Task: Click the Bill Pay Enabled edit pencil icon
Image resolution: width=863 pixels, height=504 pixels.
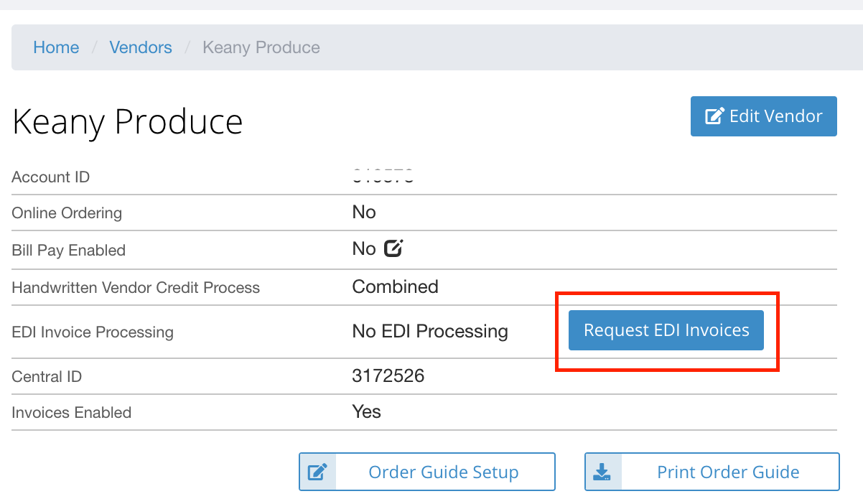Action: [393, 248]
